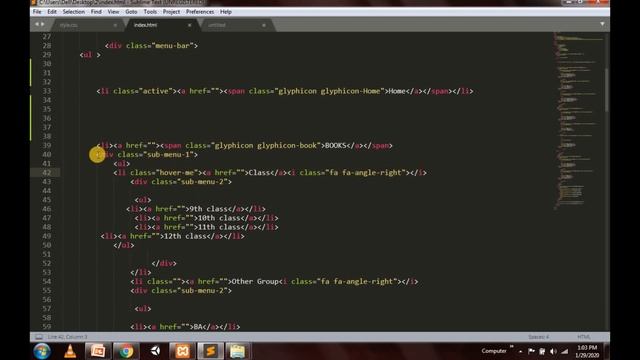Open the Project menu
The height and width of the screenshot is (360, 640).
[x=171, y=12]
